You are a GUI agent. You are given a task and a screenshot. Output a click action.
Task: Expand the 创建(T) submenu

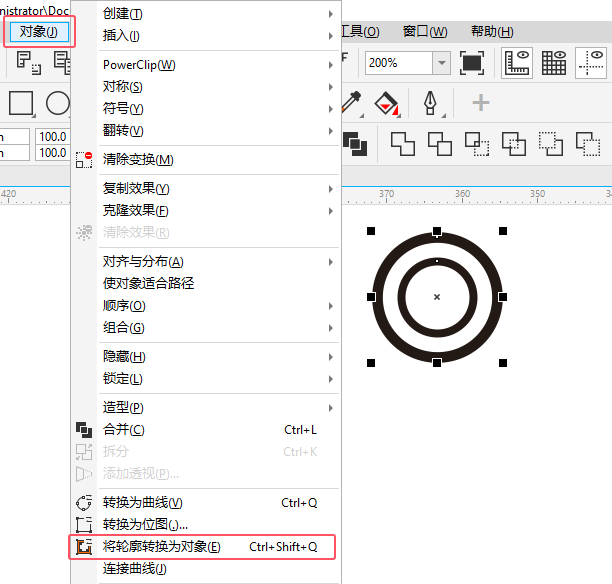pos(219,14)
